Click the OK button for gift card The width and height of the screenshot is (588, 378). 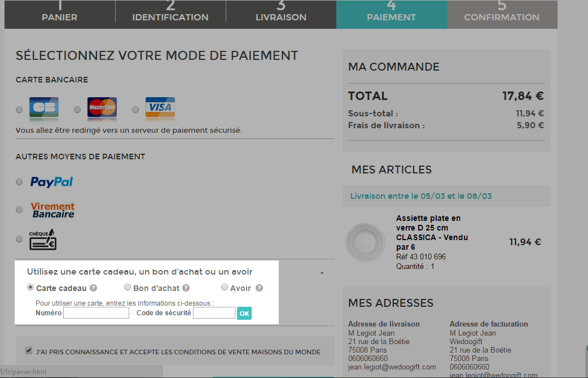pos(244,313)
